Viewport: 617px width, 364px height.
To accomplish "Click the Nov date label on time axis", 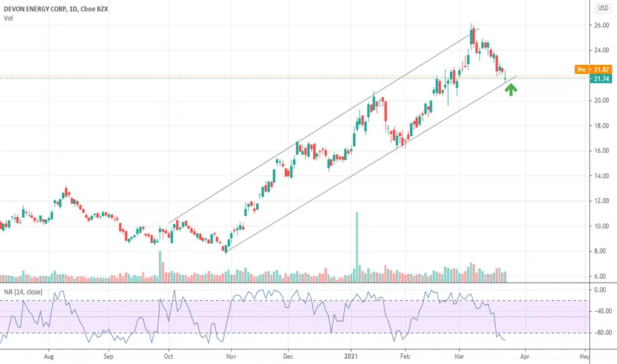I will point(231,357).
